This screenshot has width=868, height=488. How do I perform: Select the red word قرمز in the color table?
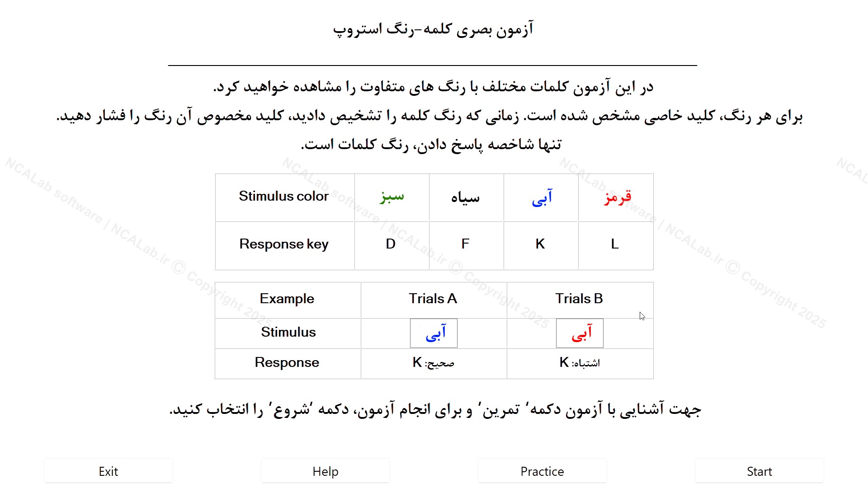coord(615,197)
